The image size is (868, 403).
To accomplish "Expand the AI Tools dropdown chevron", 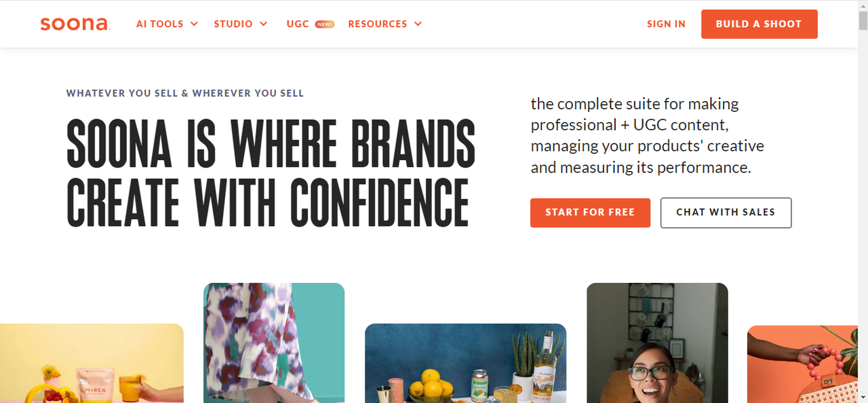I will coord(194,24).
